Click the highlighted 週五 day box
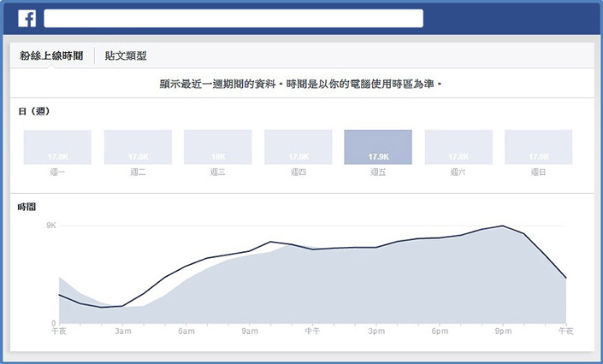603x364 pixels. [378, 147]
